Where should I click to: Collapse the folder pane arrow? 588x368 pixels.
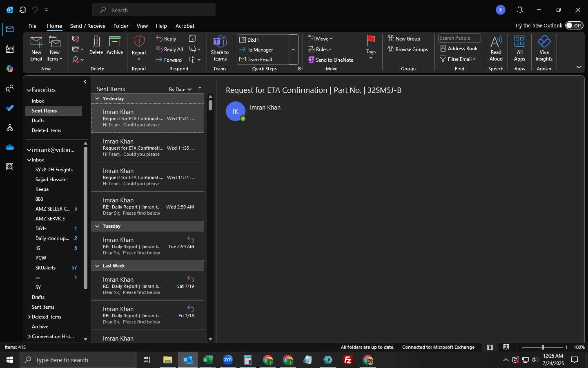pos(85,82)
